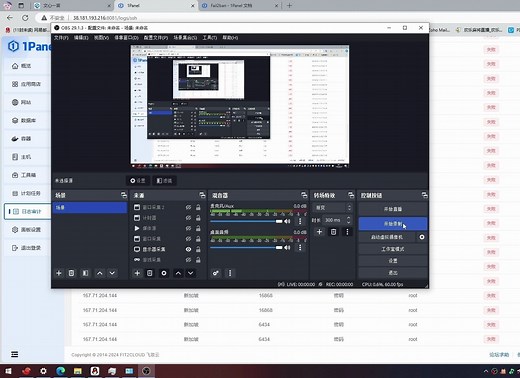520x378 pixels.
Task: Move the source up with the Sources up arrow
Action: point(178,273)
